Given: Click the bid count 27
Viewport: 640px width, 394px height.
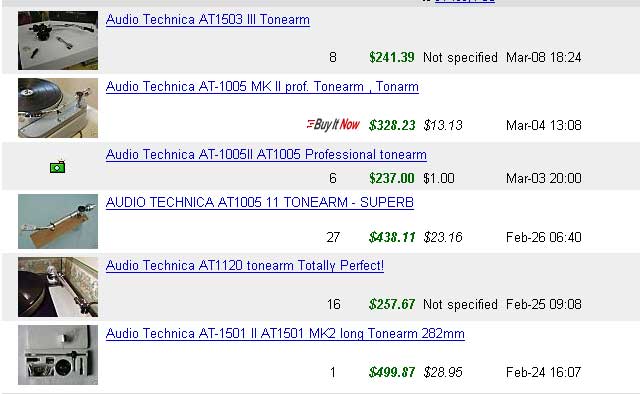Looking at the screenshot, I should coord(333,237).
